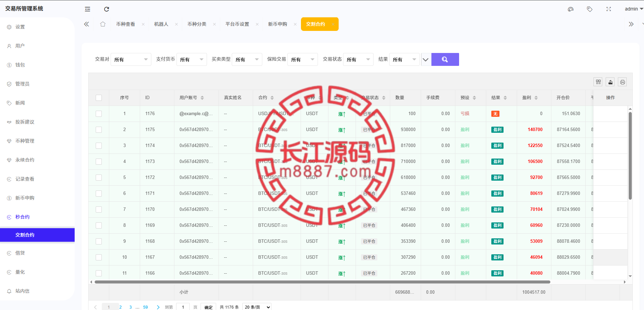
Task: Check the row with ID 1175
Action: click(99, 130)
